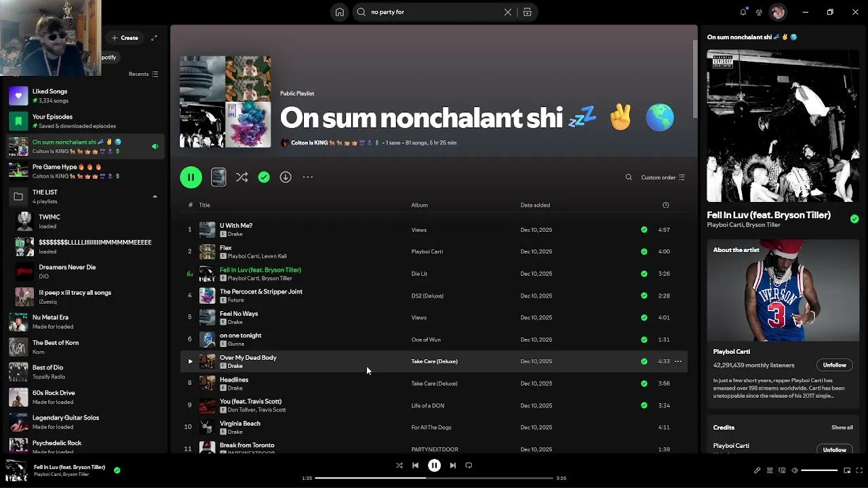This screenshot has height=488, width=868.
Task: Open Friend Activity people icon
Action: pyautogui.click(x=759, y=12)
